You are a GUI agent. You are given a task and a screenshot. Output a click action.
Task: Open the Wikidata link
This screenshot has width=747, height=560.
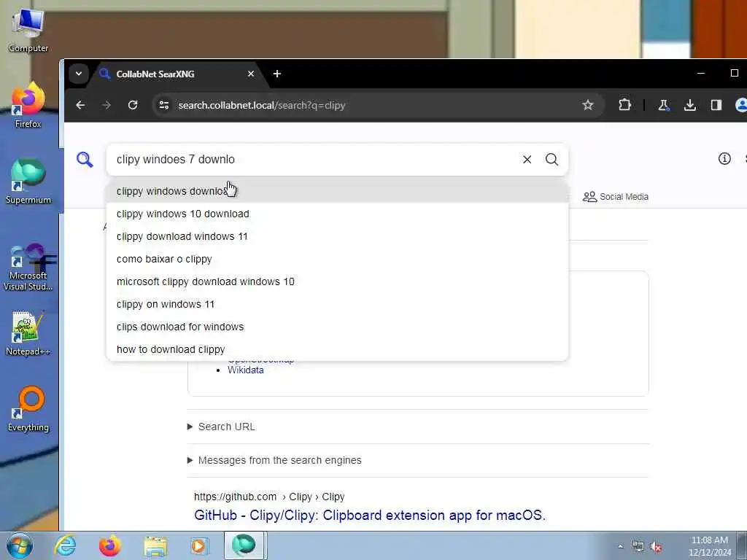[x=245, y=370]
